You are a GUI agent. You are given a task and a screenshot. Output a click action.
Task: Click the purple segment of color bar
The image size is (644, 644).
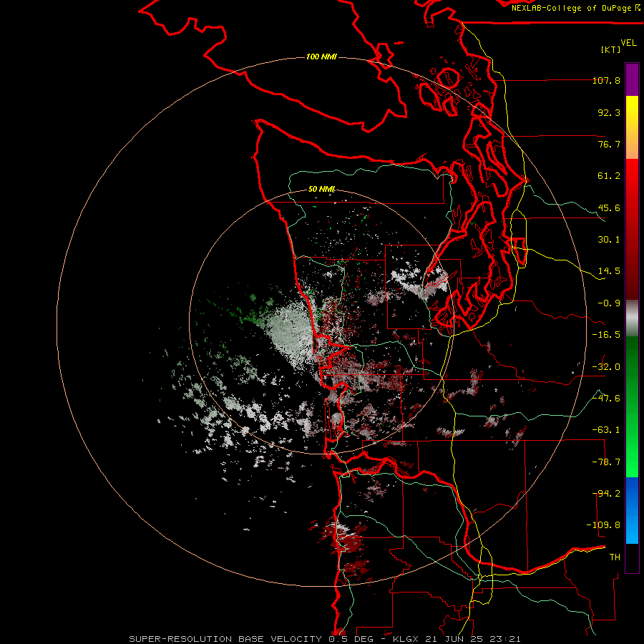[x=632, y=79]
